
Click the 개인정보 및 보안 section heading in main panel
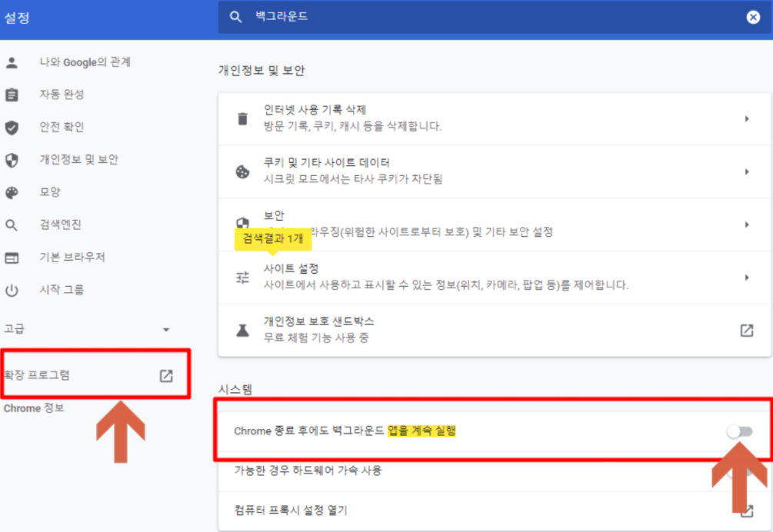pos(262,71)
